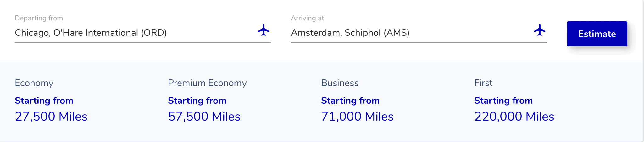Click the airplane icon in Departing from field
Viewport: 644px width, 142px height.
tap(264, 30)
